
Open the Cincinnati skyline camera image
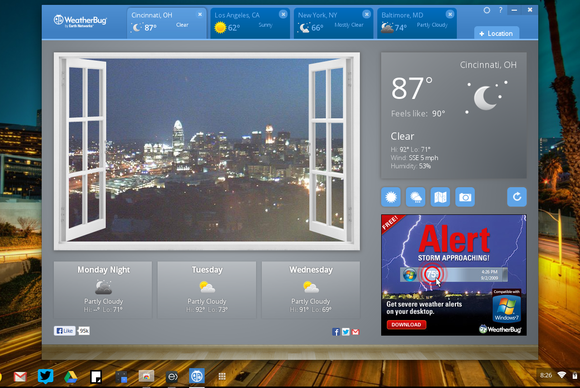pyautogui.click(x=207, y=151)
